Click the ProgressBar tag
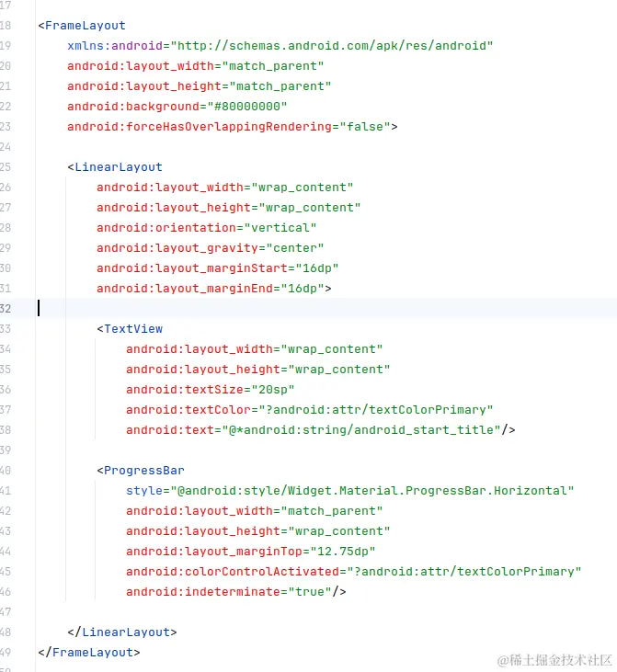 click(141, 471)
